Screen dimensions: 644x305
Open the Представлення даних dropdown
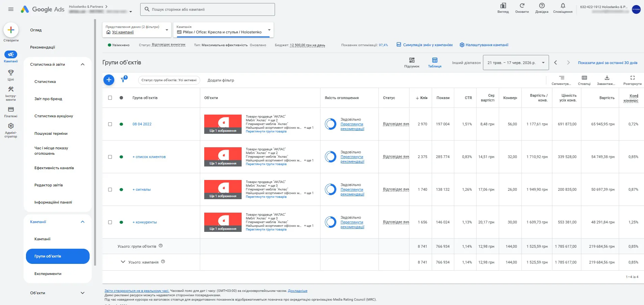[x=137, y=30]
